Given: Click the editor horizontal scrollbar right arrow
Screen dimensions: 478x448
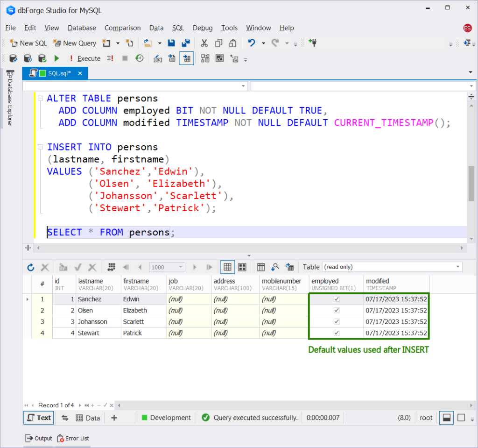Looking at the screenshot, I should 462,248.
